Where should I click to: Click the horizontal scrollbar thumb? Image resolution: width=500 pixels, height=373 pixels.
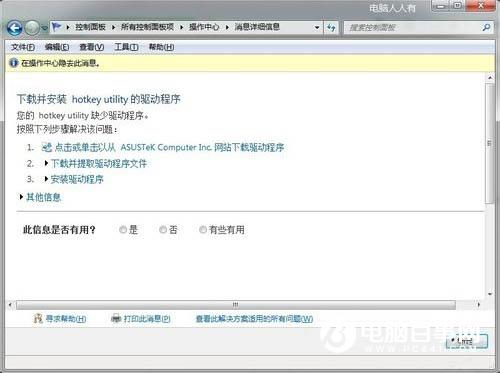(x=236, y=305)
